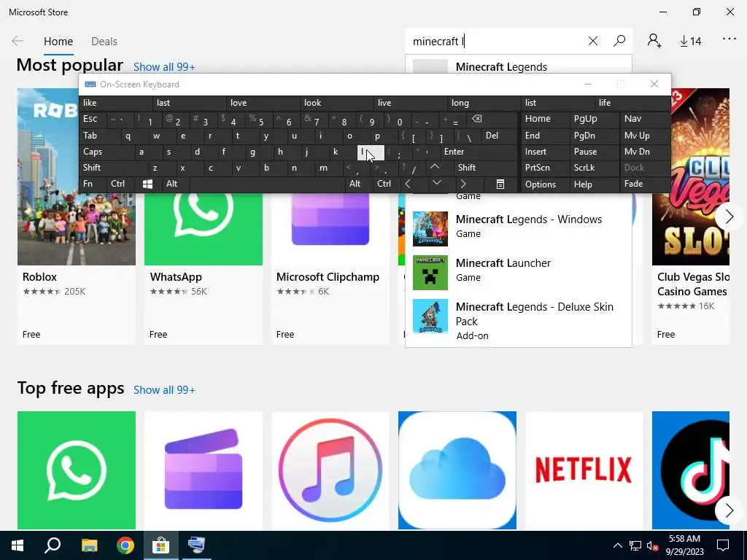Image resolution: width=747 pixels, height=560 pixels.
Task: Click the Windows logo key on On-Screen Keyboard
Action: coord(147,184)
